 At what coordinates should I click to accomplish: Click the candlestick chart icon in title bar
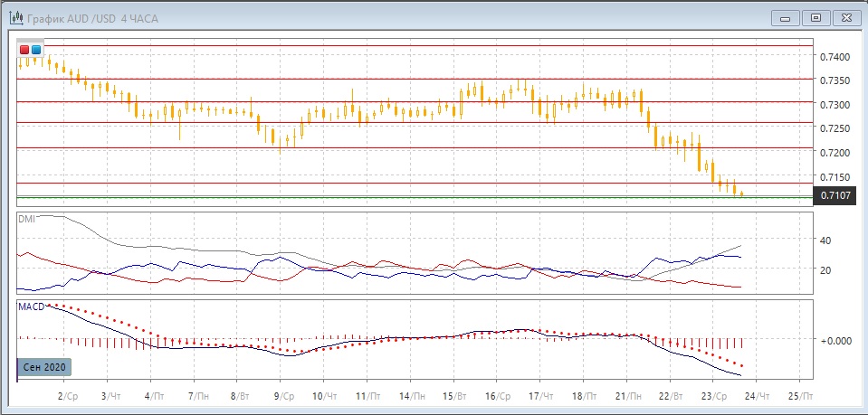pos(16,18)
